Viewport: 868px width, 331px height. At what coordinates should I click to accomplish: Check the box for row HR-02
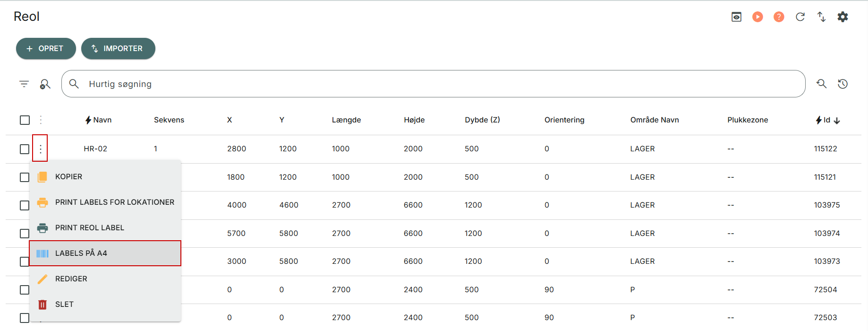25,149
